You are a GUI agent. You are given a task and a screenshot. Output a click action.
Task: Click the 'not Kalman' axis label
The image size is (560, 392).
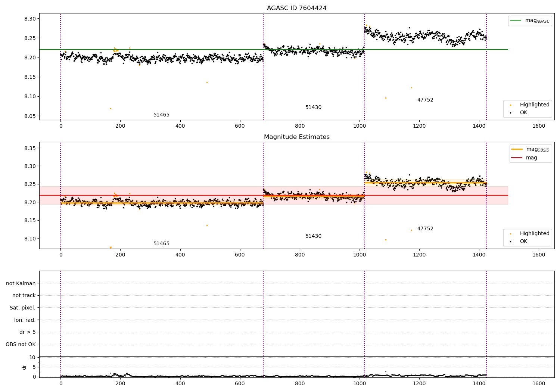pos(21,284)
